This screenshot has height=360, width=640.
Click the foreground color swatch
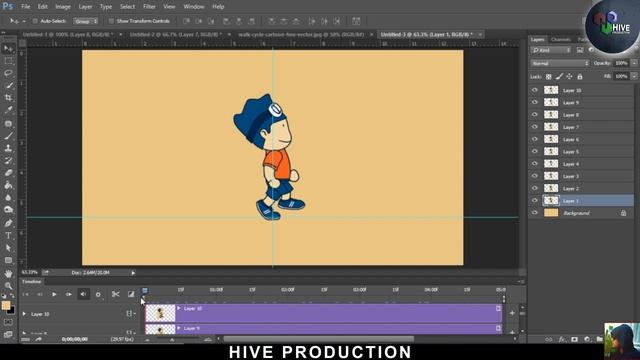[x=6, y=305]
